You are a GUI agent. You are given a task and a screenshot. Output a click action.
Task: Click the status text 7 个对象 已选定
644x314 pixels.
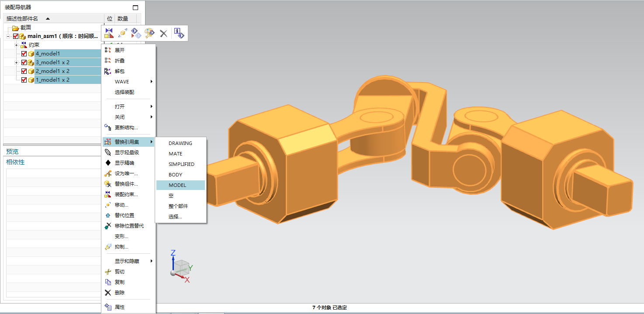click(x=329, y=307)
